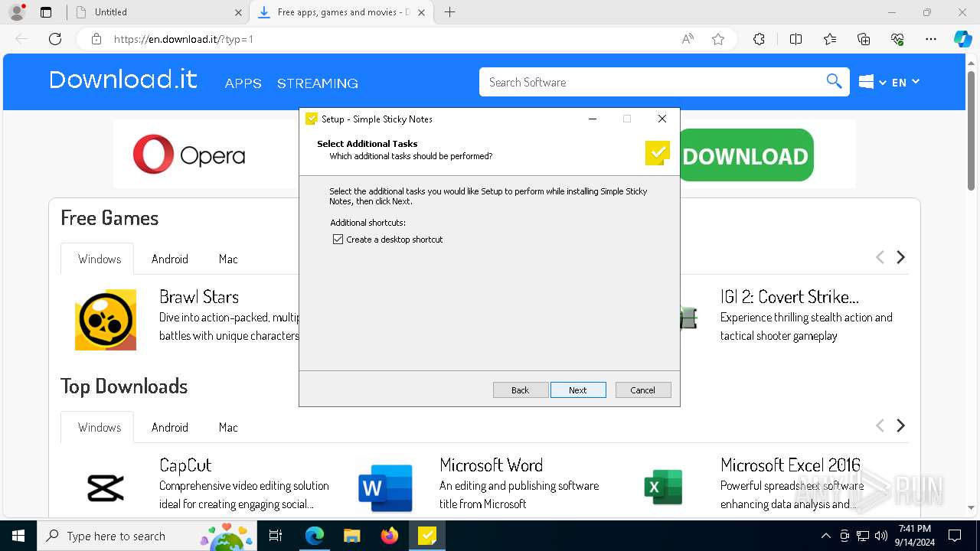Close the Free apps browser tab
The image size is (980, 551).
[x=421, y=12]
